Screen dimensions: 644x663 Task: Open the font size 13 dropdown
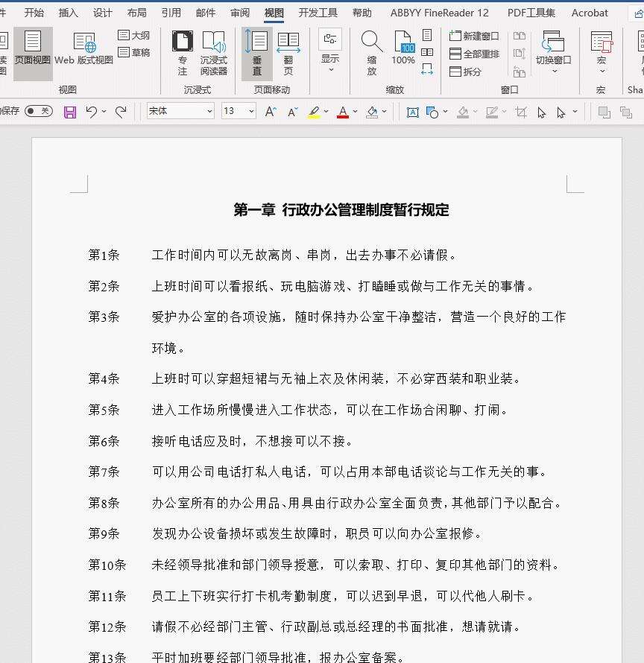coord(251,111)
